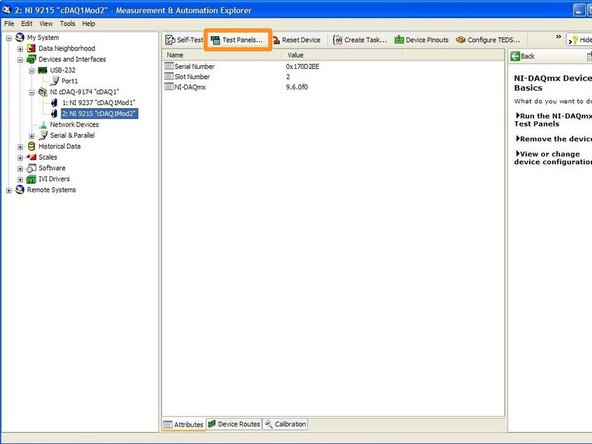Select the Software icon
Viewport: 592px width, 444px height.
(31, 168)
